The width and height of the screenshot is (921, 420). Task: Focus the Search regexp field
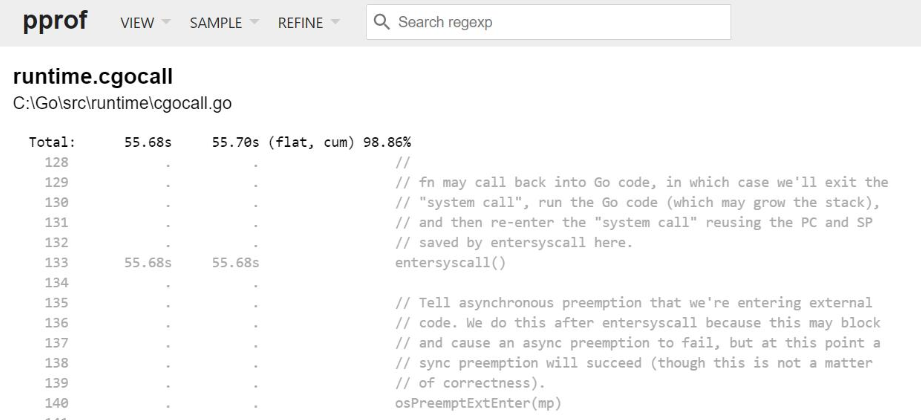(x=548, y=22)
